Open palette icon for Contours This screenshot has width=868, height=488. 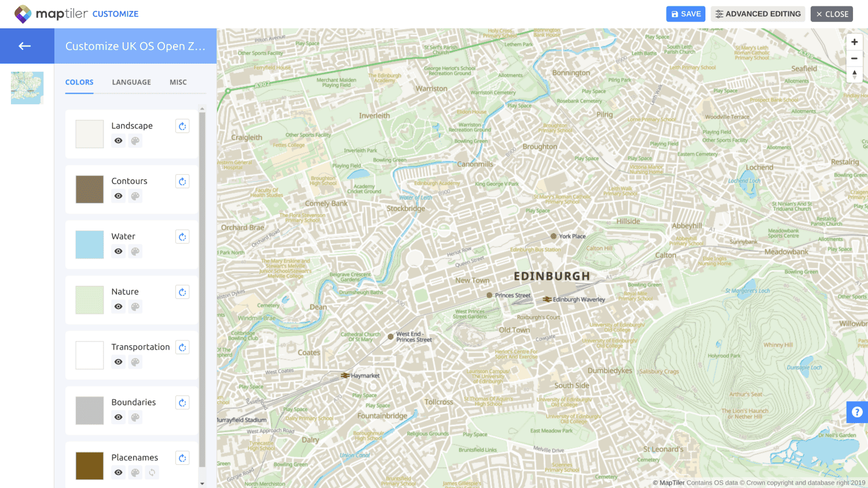135,196
